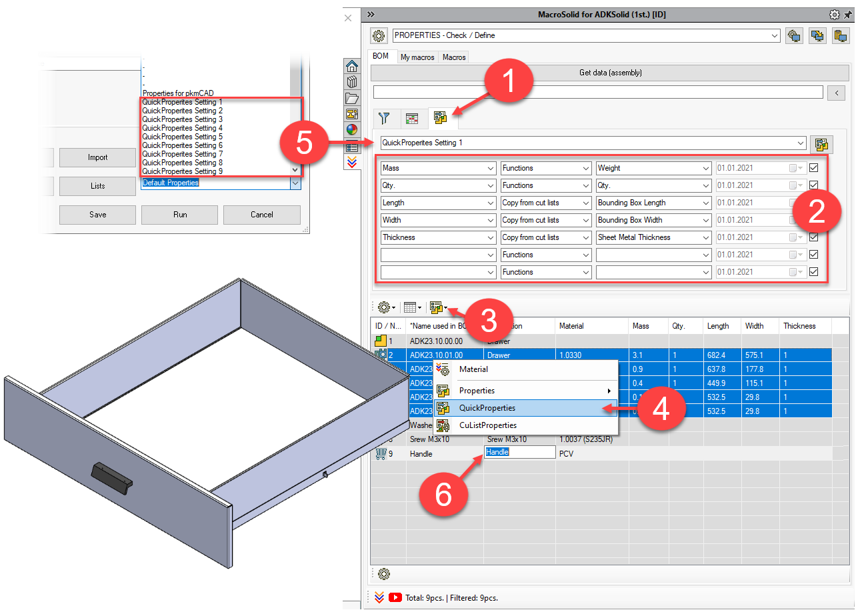Viewport: 866px width, 616px height.
Task: Click the search field below Get data
Action: (598, 92)
